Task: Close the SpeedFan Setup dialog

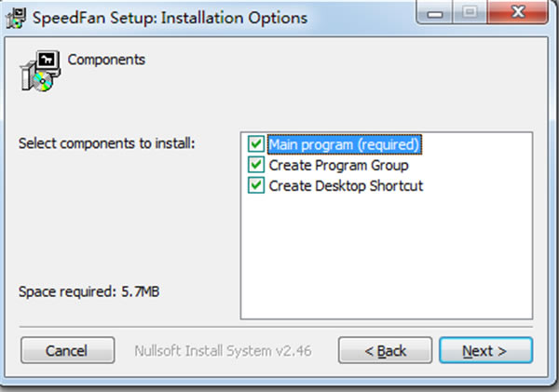Action: (x=517, y=13)
